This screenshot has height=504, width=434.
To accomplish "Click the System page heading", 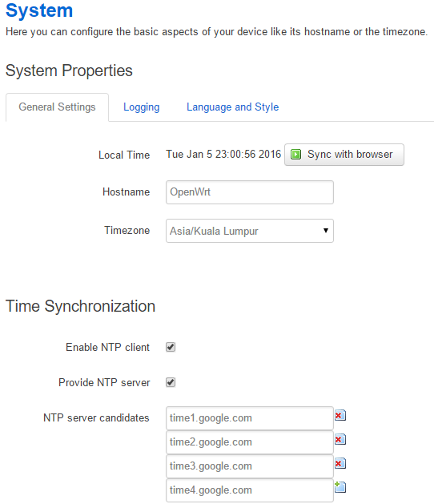I will tap(39, 10).
